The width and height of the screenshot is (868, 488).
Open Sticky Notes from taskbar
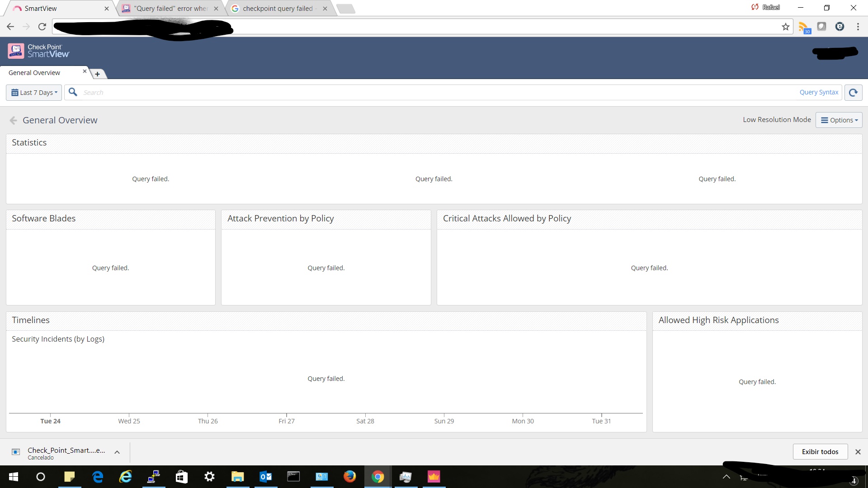point(69,477)
